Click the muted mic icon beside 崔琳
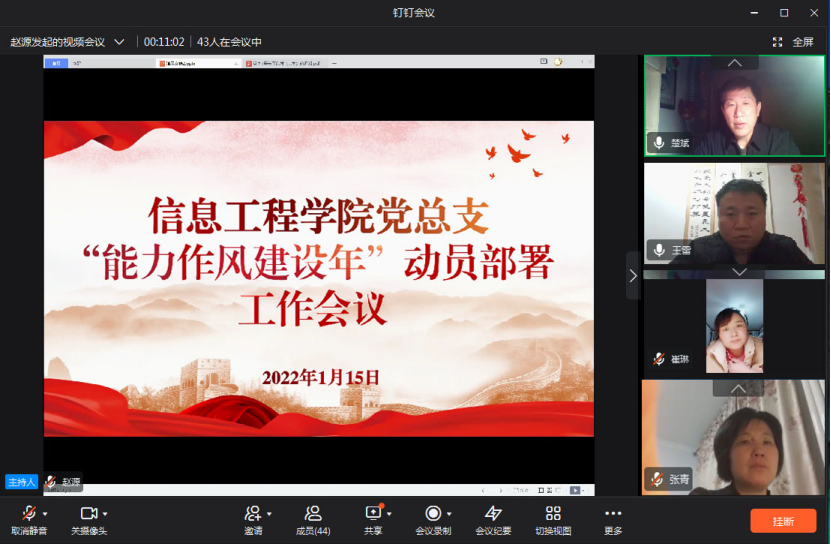 pos(659,359)
